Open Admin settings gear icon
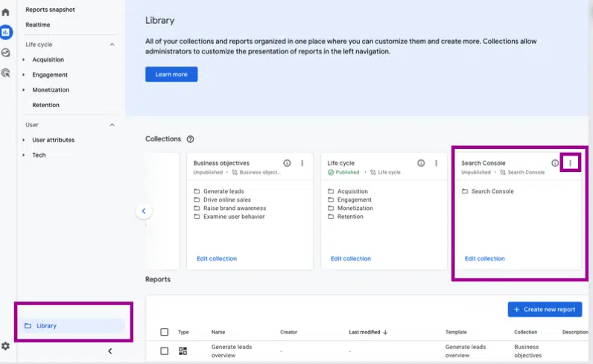 pyautogui.click(x=5, y=346)
